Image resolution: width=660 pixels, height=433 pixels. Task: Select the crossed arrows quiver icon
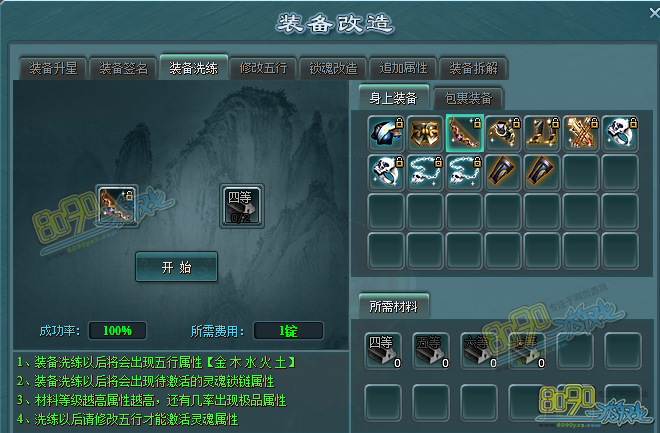coord(582,133)
